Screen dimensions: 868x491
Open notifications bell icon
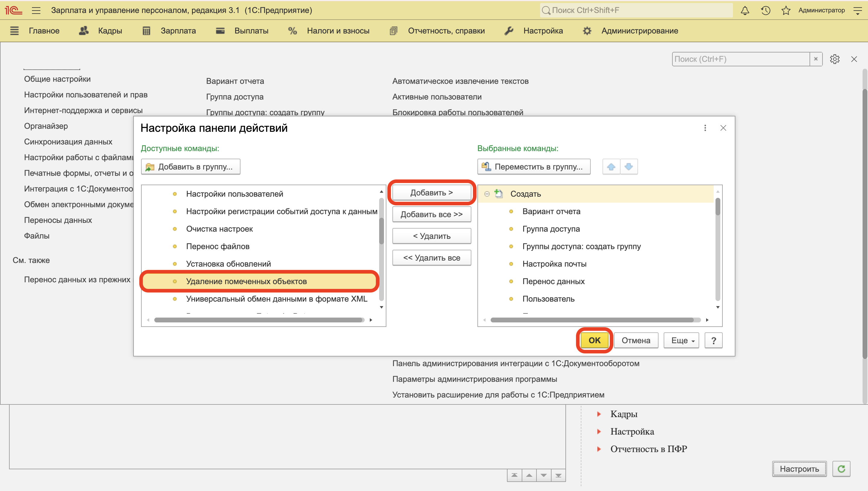point(745,11)
